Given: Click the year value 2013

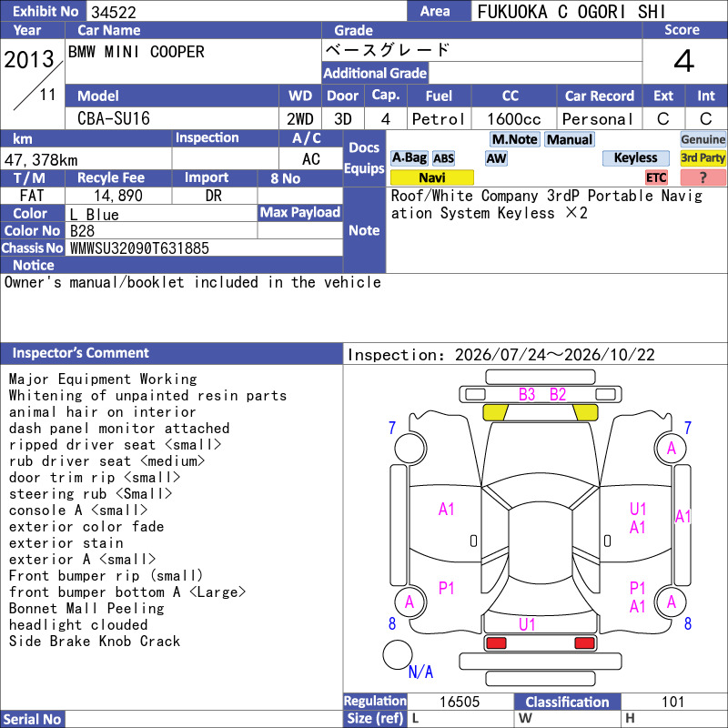Looking at the screenshot, I should pyautogui.click(x=29, y=59).
